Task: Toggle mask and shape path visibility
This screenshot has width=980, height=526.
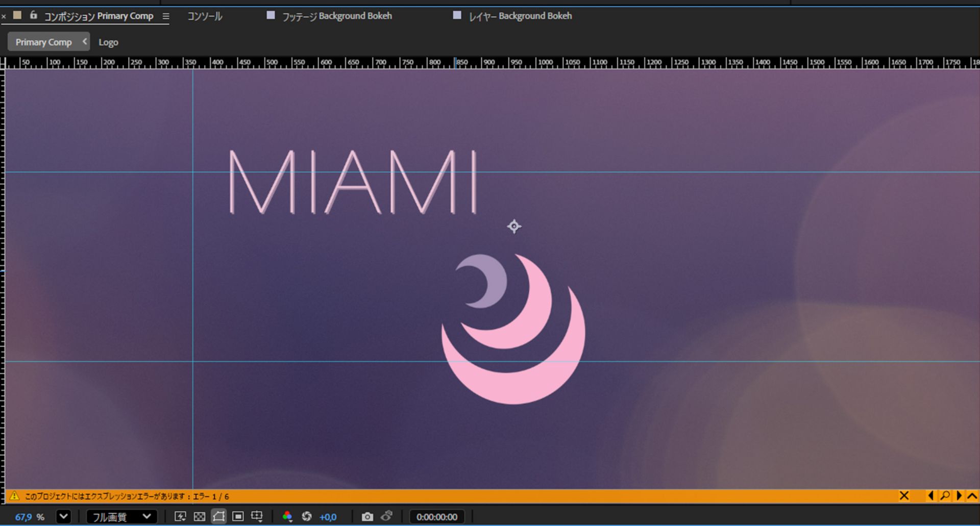Action: coord(218,517)
